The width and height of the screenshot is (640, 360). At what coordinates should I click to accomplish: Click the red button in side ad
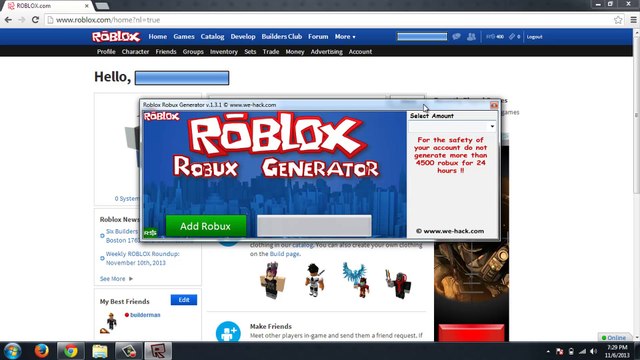tap(471, 332)
